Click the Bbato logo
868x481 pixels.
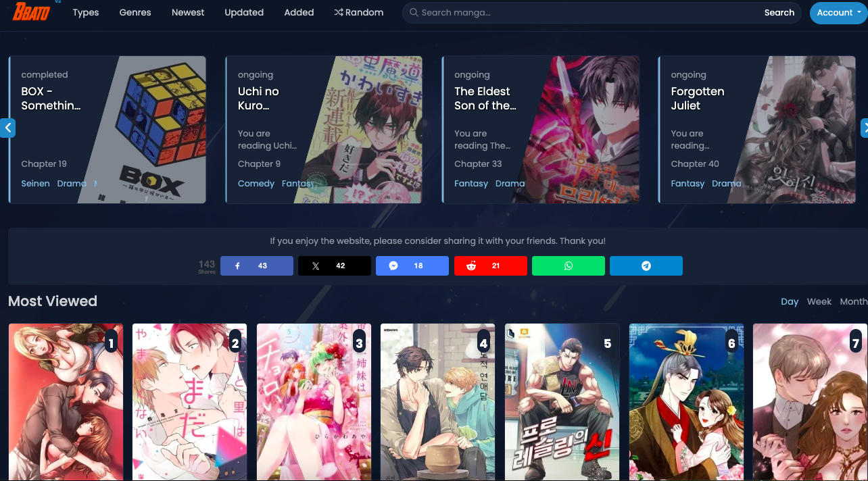tap(30, 12)
